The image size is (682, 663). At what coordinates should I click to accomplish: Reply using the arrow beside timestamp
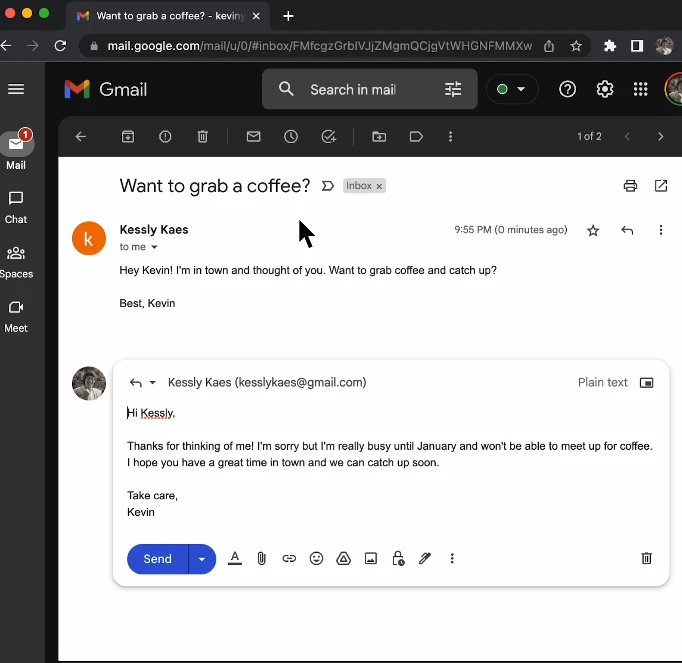627,230
